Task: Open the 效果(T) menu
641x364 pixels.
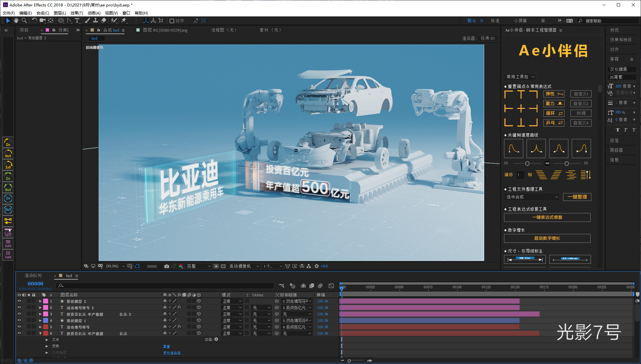Action: 77,13
